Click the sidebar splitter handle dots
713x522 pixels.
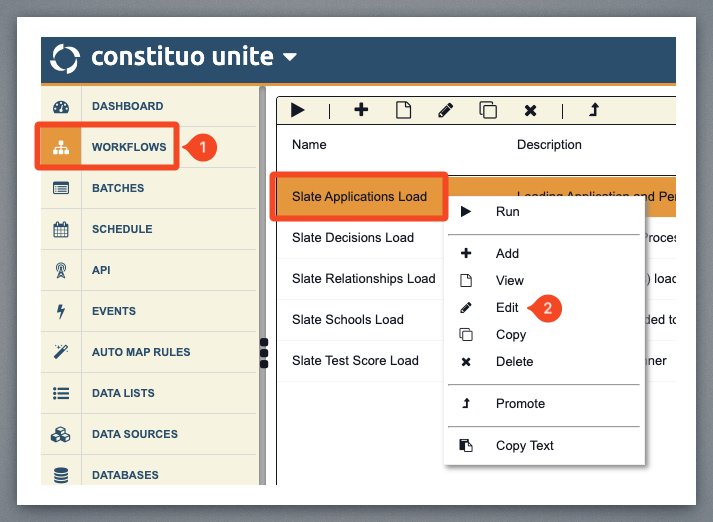pyautogui.click(x=264, y=353)
